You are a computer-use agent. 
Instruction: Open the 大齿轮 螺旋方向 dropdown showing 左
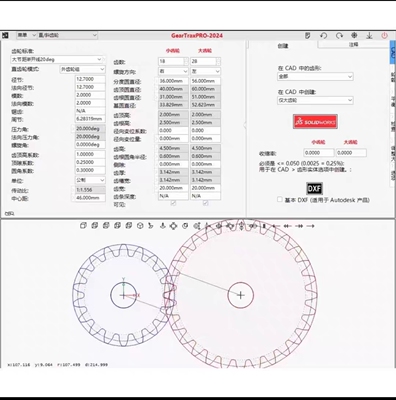(205, 71)
